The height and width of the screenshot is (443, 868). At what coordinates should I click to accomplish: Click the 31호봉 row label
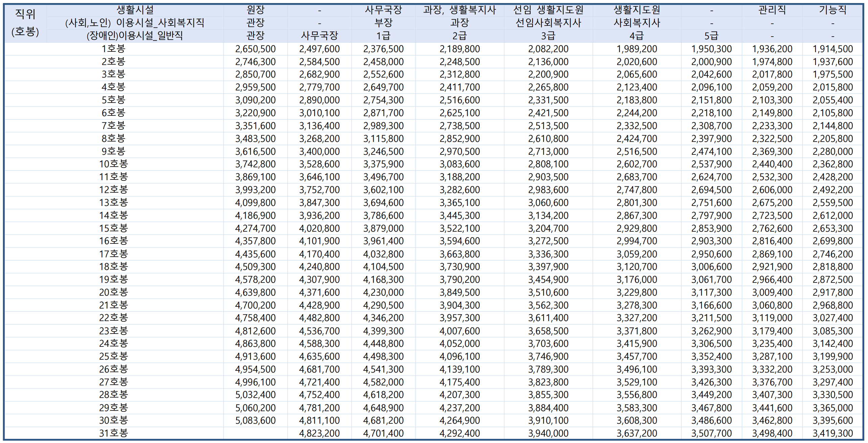tap(113, 433)
